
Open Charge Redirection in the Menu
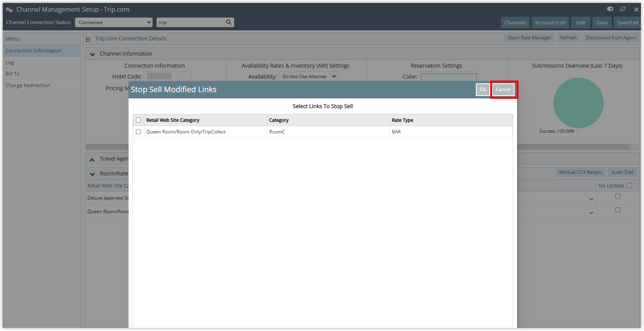[x=42, y=85]
